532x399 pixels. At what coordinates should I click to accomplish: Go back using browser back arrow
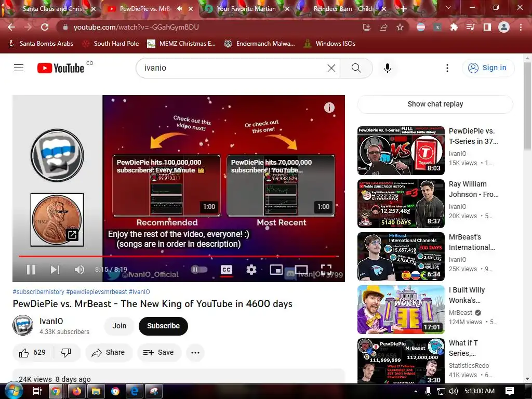pos(11,27)
